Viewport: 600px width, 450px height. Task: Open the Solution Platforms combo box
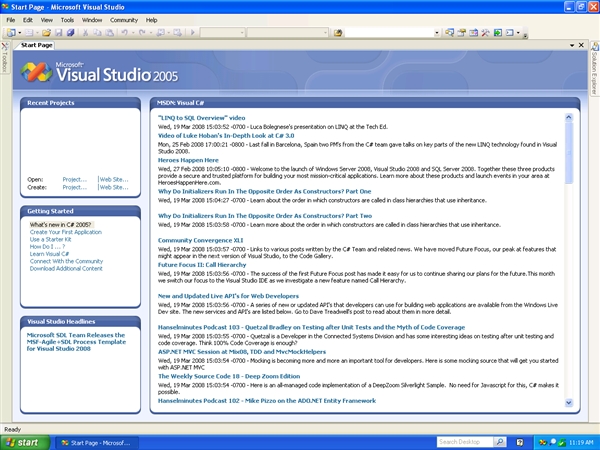click(x=287, y=33)
